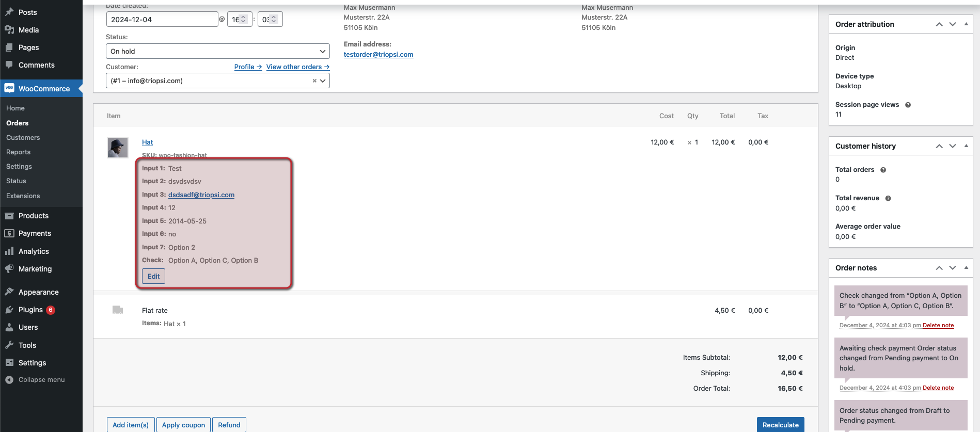Open the Customer dropdown selector
This screenshot has width=980, height=432.
[218, 81]
